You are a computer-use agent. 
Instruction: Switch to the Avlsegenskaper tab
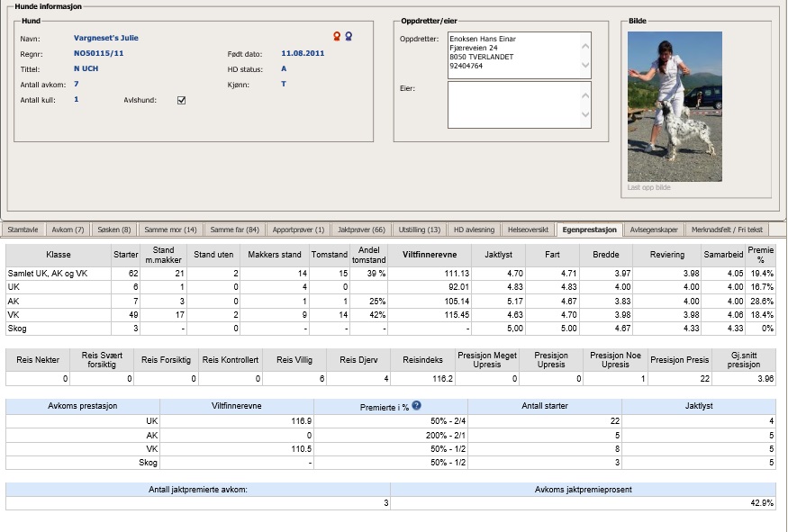(x=654, y=230)
